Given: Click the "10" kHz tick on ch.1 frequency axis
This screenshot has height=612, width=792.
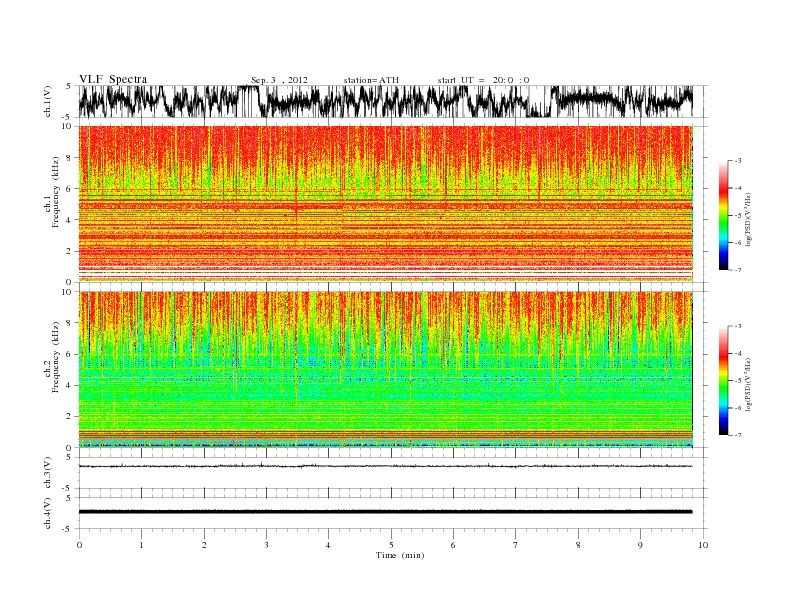Looking at the screenshot, I should tap(68, 127).
